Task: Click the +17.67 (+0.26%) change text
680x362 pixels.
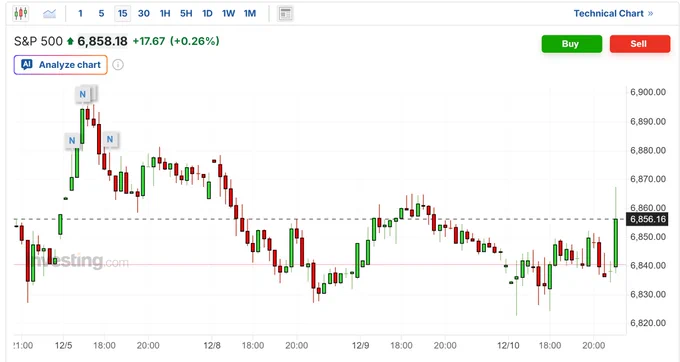Action: [176, 41]
